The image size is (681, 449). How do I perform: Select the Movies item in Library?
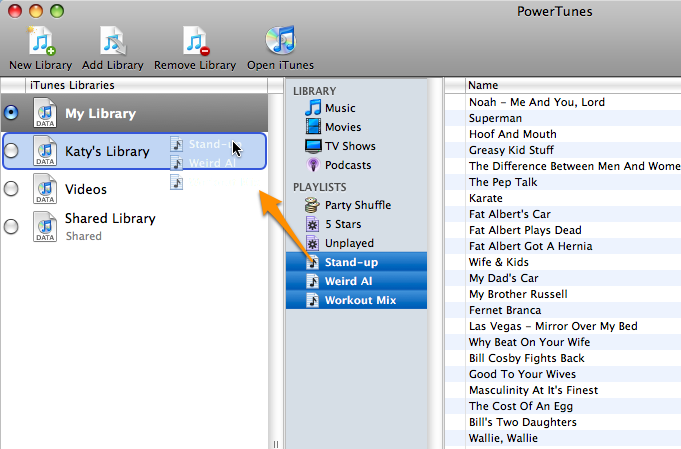[x=342, y=127]
